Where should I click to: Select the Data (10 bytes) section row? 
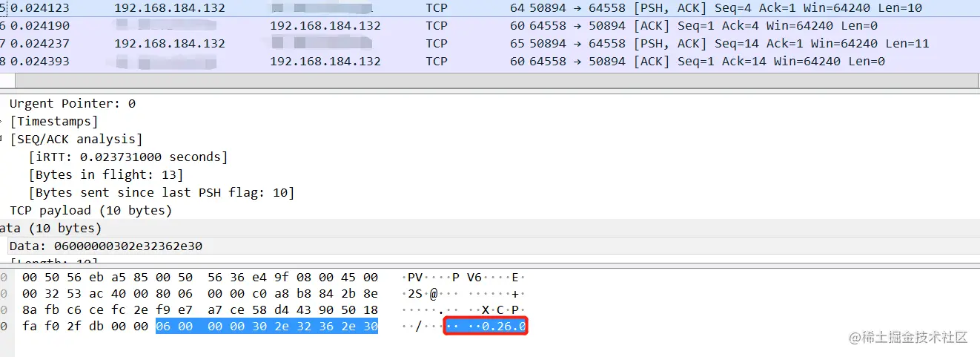coord(490,229)
